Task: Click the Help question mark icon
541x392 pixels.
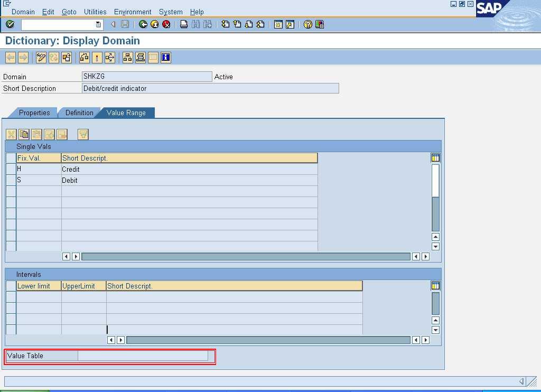Action: tap(307, 24)
